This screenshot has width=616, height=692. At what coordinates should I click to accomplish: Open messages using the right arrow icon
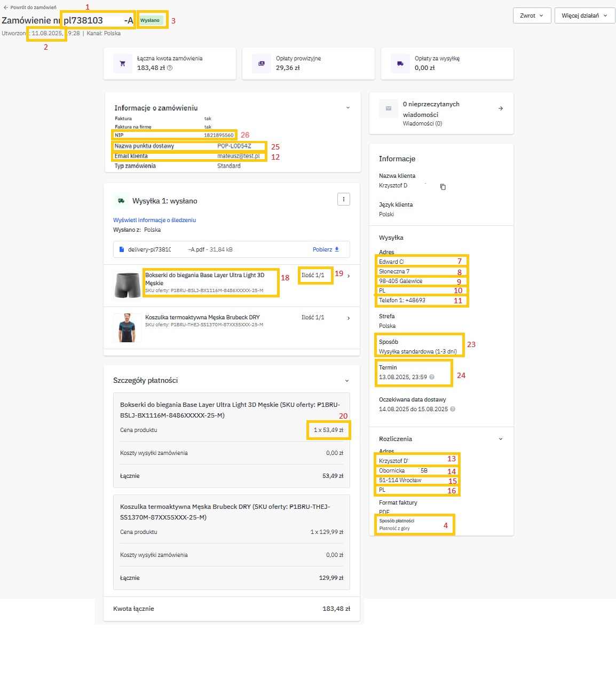click(x=500, y=108)
